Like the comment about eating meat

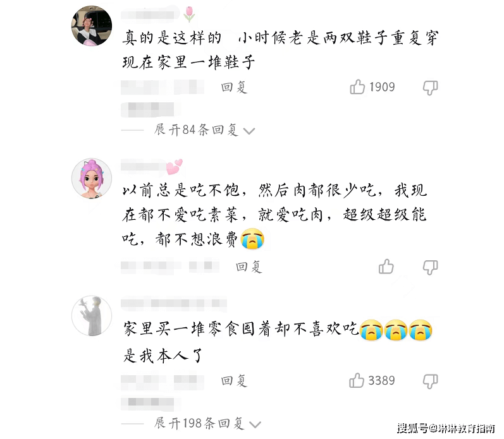click(386, 267)
